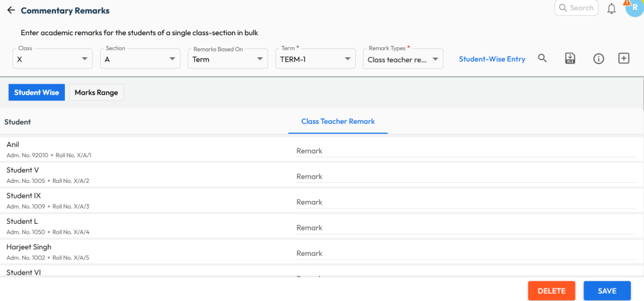The height and width of the screenshot is (301, 644).
Task: Open the notifications bell
Action: coord(611,9)
